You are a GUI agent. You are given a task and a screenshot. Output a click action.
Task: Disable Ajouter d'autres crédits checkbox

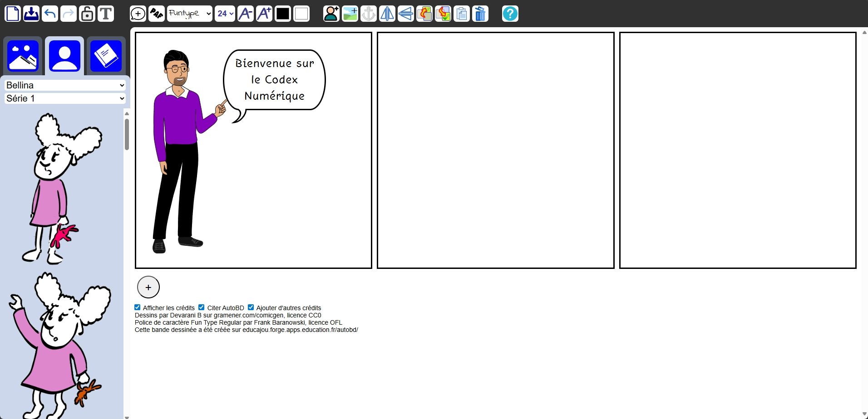pos(251,307)
